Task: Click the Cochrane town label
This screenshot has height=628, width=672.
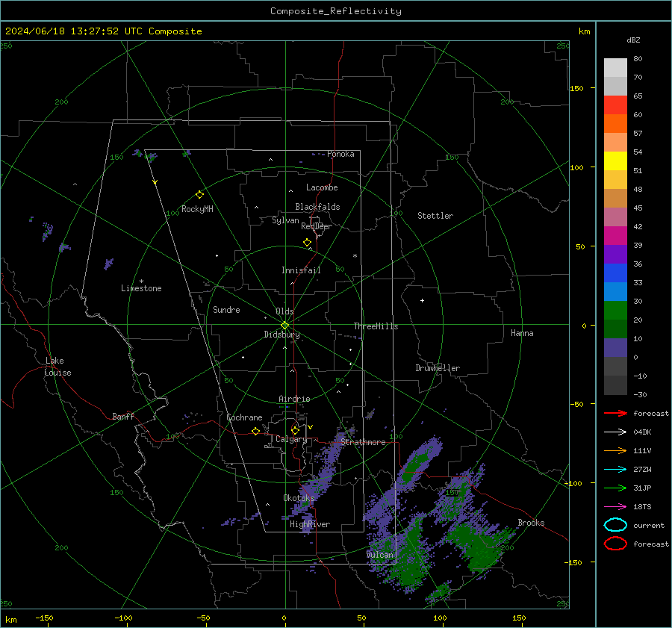Action: point(244,417)
